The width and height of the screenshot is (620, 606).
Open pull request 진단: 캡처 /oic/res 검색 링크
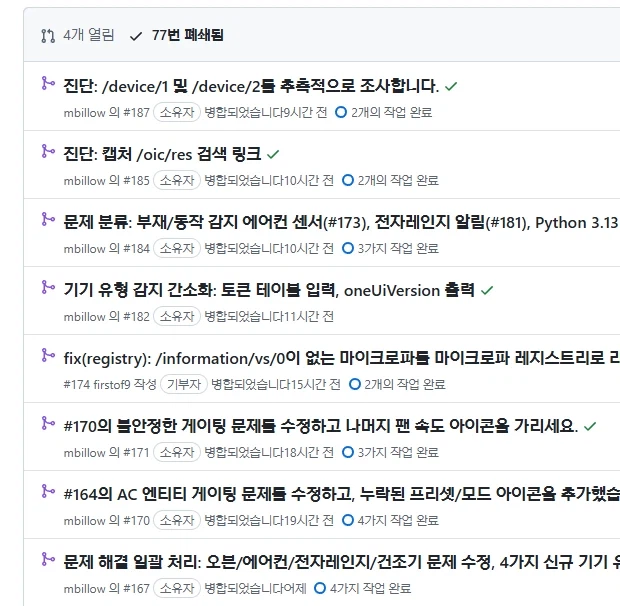point(162,154)
